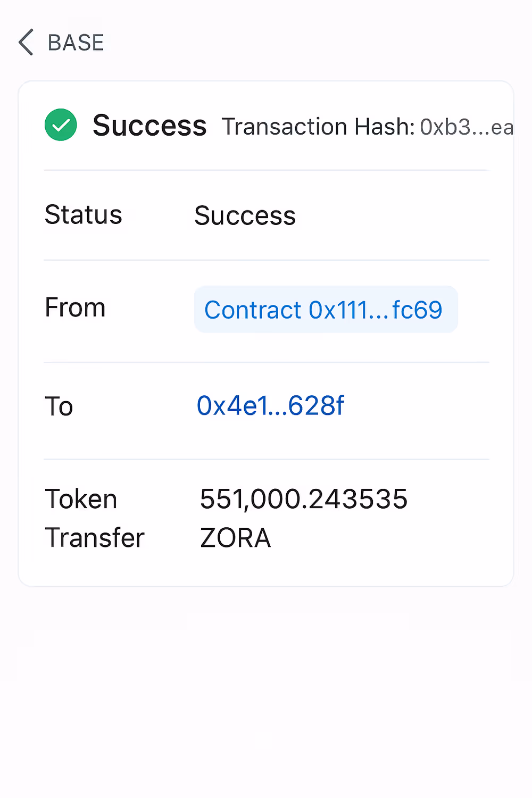Select the 551,000.243535 token amount
The image size is (532, 798).
(303, 499)
